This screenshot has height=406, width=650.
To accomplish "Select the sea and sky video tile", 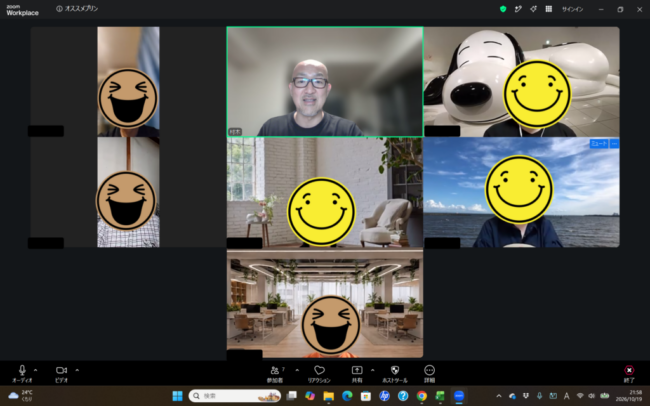I will [521, 192].
